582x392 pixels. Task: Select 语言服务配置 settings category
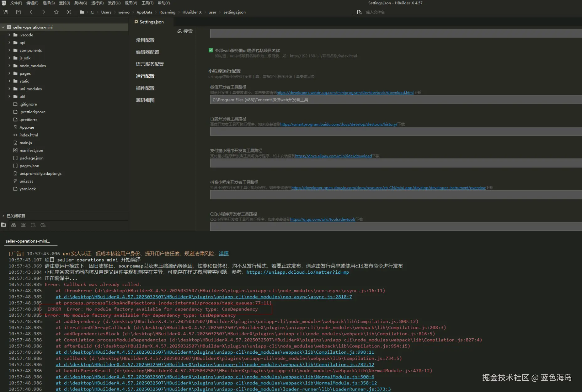click(150, 64)
